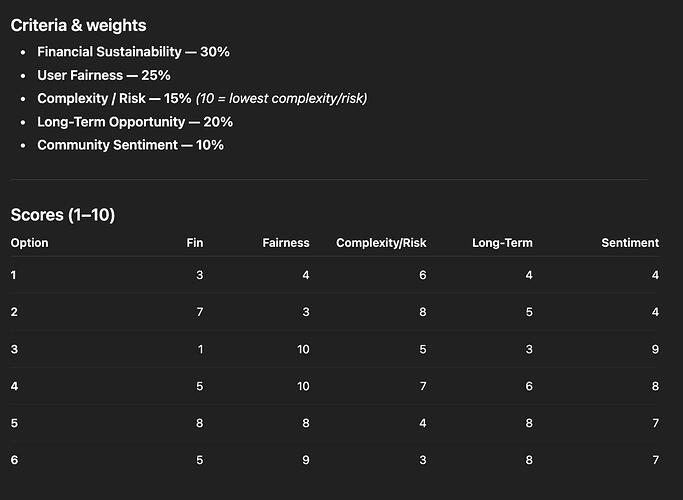Screen dimensions: 683x500
Task: Click the Fairness column header
Action: 286,243
